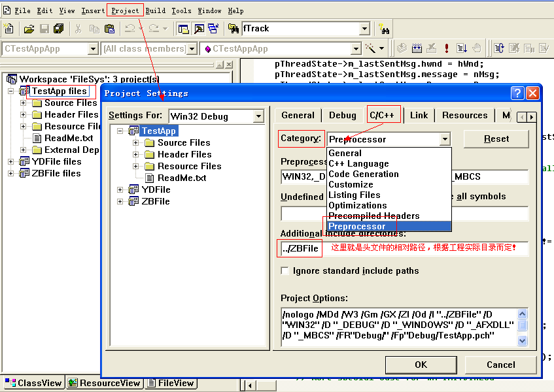Image resolution: width=554 pixels, height=392 pixels.
Task: Click the Find in Files icon
Action: click(234, 29)
